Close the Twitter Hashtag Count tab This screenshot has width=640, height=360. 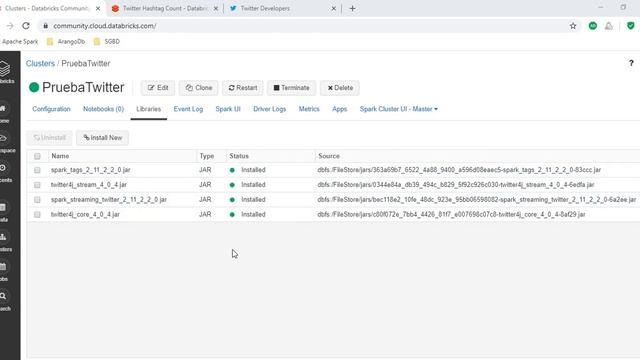(216, 8)
